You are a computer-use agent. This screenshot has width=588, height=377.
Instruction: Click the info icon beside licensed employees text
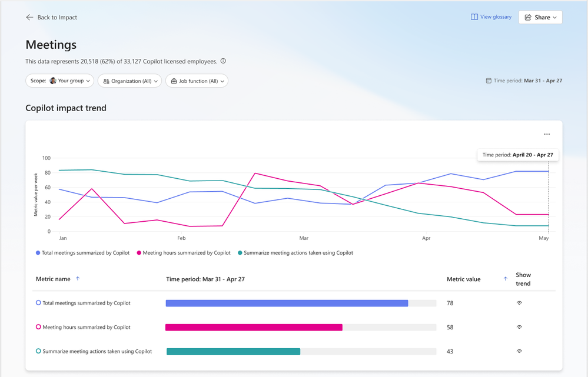point(223,61)
